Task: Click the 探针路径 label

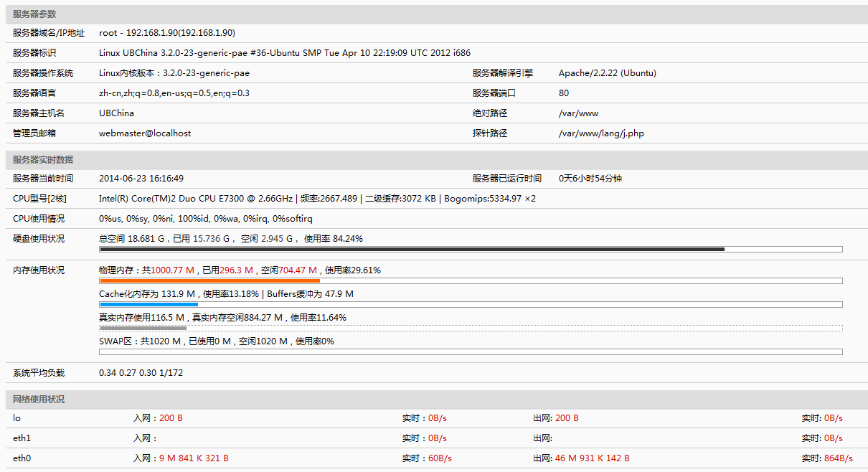Action: [490, 133]
